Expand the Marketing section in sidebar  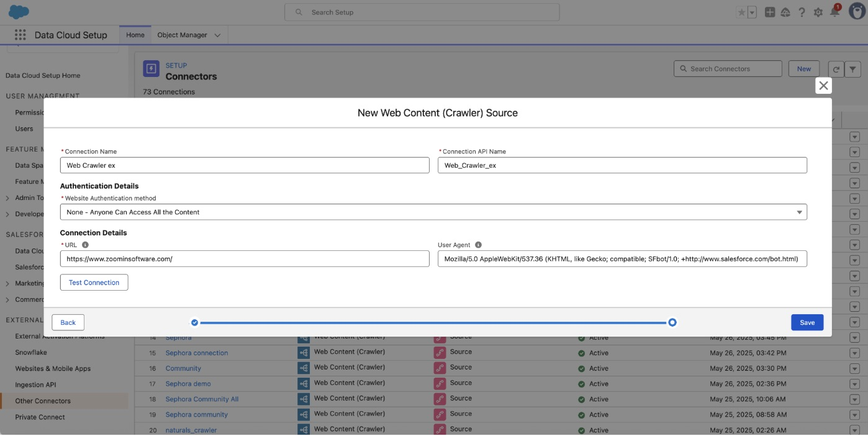pos(7,284)
